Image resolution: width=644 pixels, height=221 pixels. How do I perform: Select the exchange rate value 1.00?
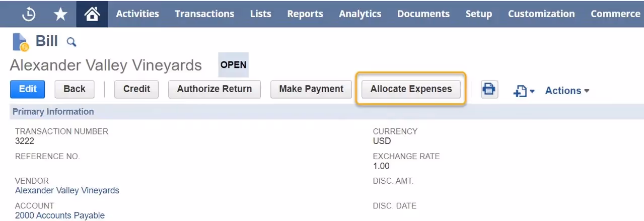pos(381,166)
